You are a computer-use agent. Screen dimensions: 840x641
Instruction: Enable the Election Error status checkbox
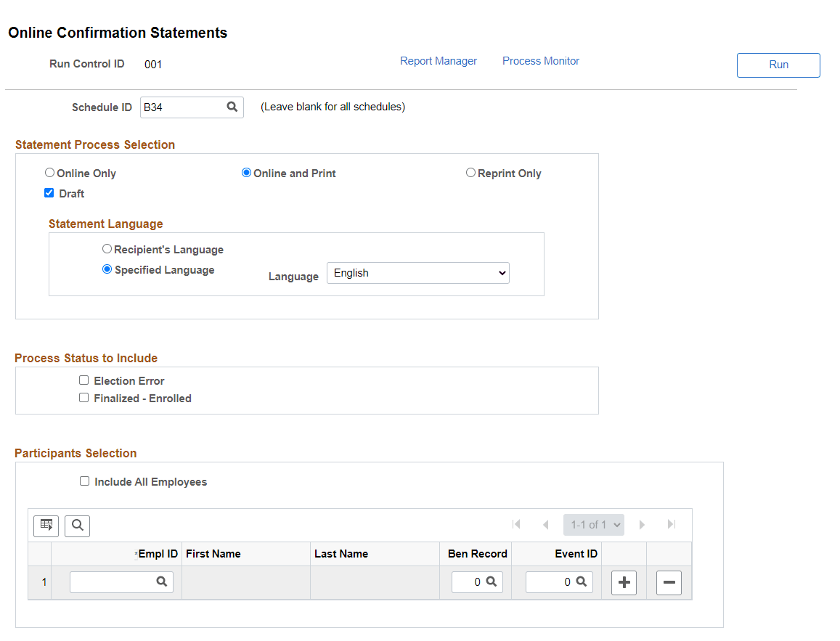(84, 380)
